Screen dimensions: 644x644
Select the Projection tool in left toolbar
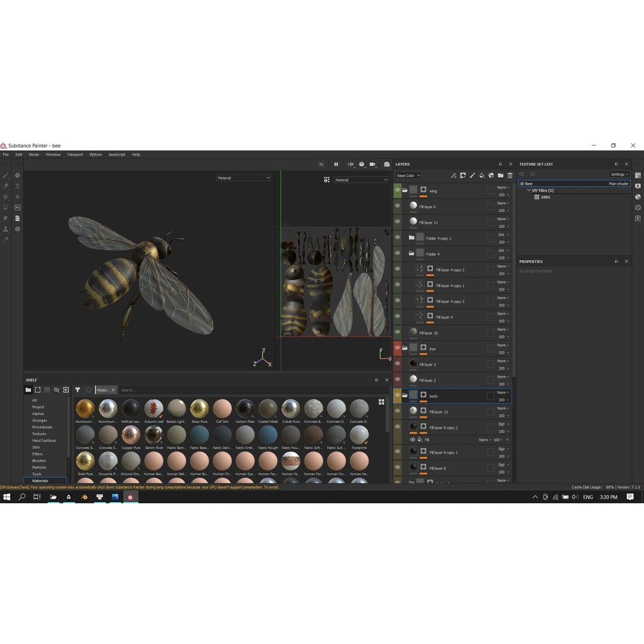[6, 197]
